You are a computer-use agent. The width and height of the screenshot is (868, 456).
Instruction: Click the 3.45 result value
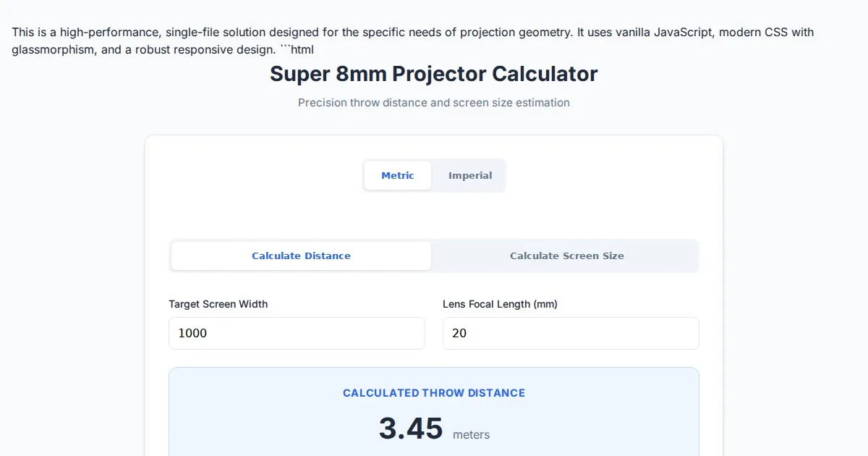click(410, 429)
